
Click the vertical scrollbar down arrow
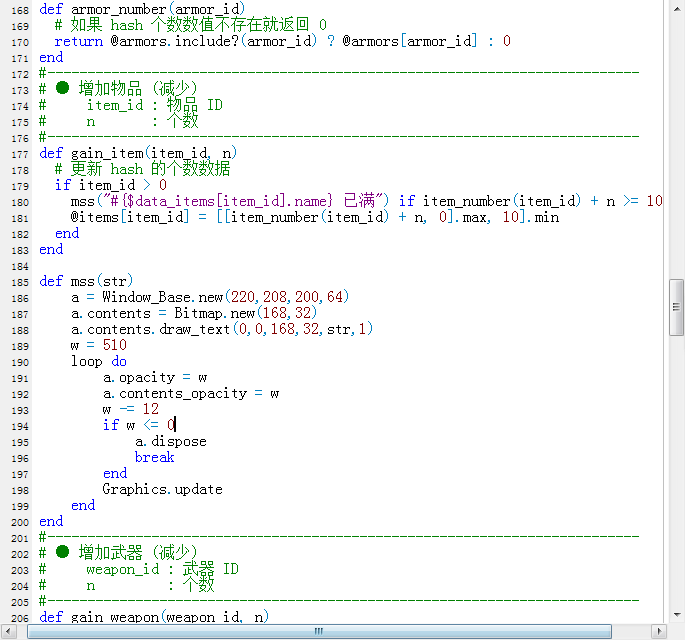pyautogui.click(x=677, y=615)
